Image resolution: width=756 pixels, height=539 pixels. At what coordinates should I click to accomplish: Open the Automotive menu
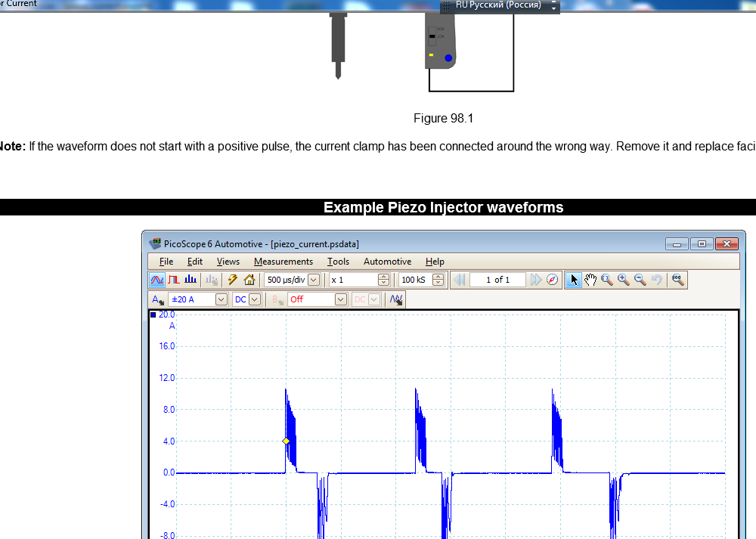[387, 262]
